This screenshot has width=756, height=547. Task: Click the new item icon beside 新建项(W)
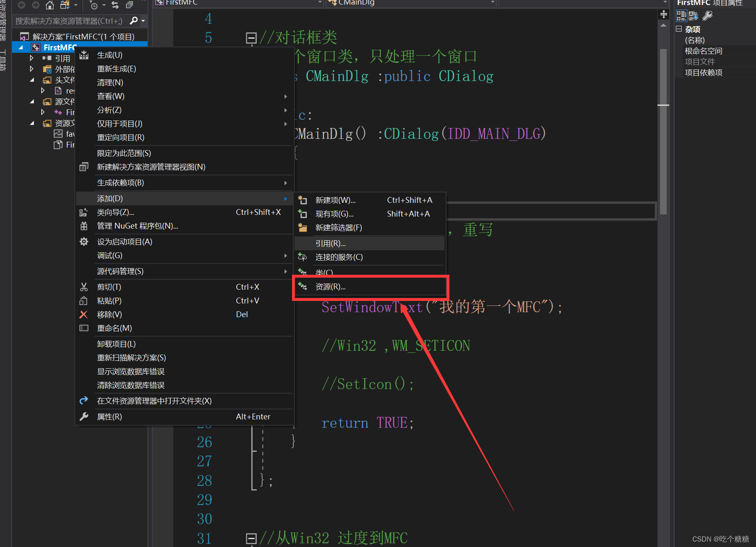pyautogui.click(x=302, y=200)
